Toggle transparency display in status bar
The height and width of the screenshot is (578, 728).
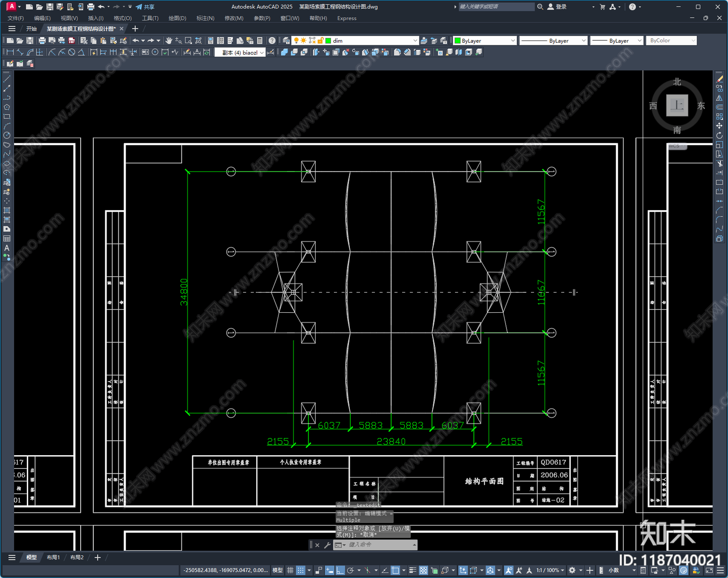tap(424, 570)
